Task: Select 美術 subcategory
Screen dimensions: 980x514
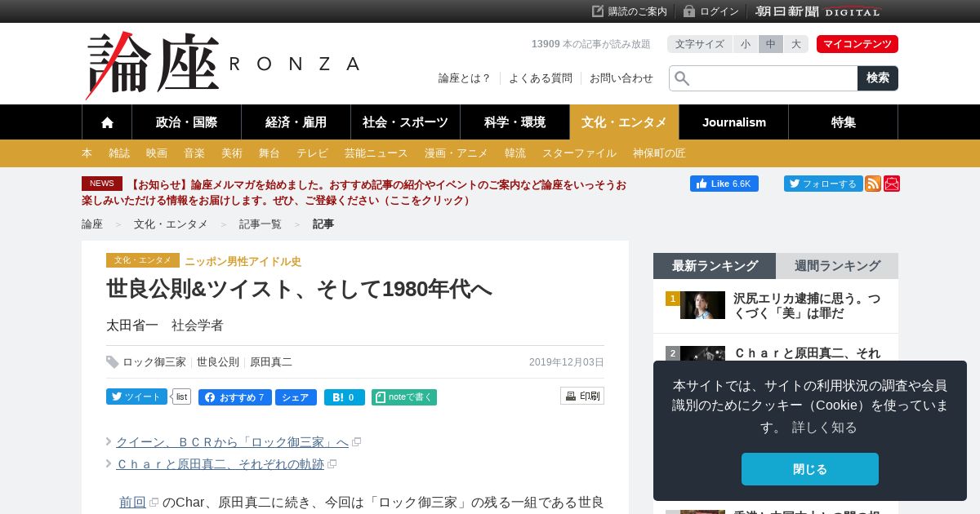Action: click(232, 153)
